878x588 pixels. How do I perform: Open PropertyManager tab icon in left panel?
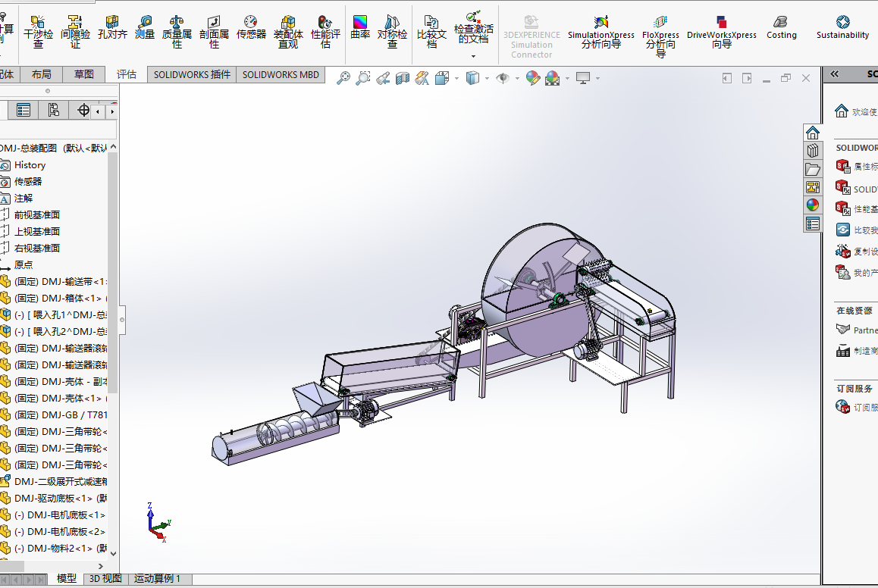(x=24, y=110)
